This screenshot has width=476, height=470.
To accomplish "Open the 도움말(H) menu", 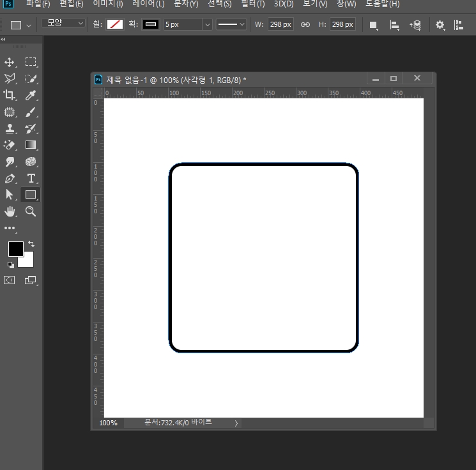I will click(x=383, y=4).
